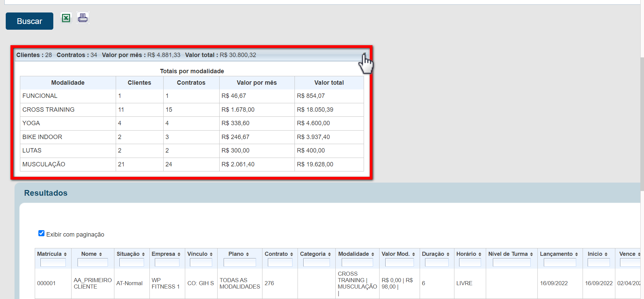Viewport: 644px width, 299px height.
Task: Toggle the Exibir com paginação checkbox
Action: [x=41, y=234]
